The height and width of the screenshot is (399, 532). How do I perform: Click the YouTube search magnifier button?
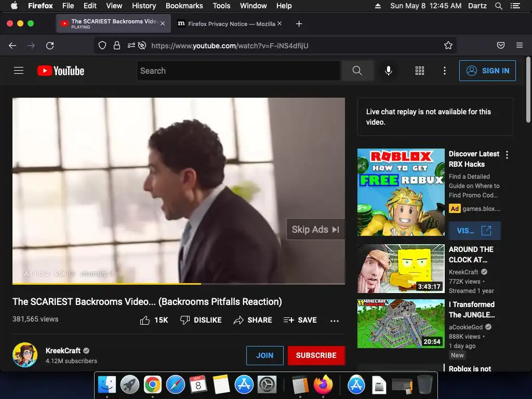tap(357, 71)
